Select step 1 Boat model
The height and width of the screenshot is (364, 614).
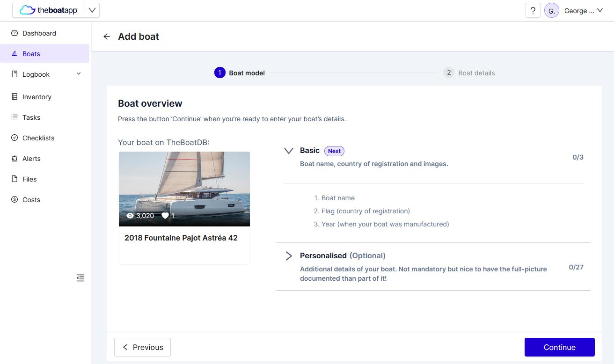pos(240,73)
